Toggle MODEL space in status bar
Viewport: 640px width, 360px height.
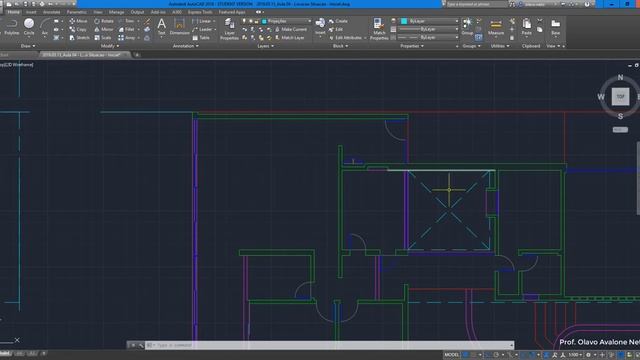point(451,355)
